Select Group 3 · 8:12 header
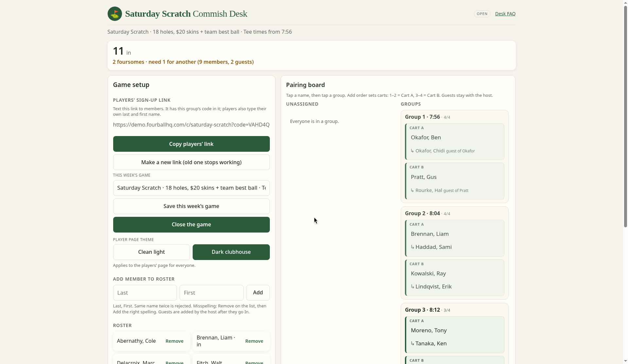628x364 pixels. pyautogui.click(x=427, y=310)
